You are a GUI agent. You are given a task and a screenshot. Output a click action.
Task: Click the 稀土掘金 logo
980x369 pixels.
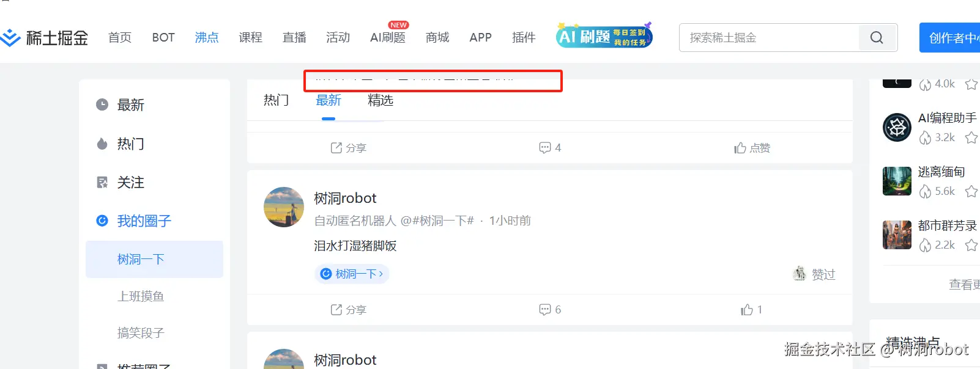point(44,38)
